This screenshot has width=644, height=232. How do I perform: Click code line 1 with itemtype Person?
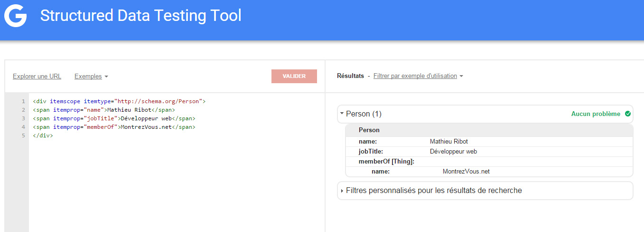[x=119, y=101]
